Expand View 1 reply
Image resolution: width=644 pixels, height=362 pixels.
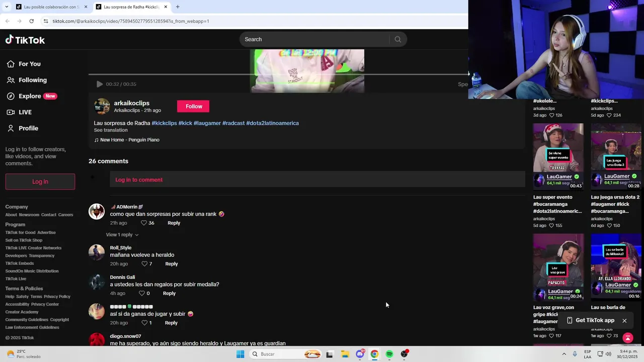tap(122, 235)
